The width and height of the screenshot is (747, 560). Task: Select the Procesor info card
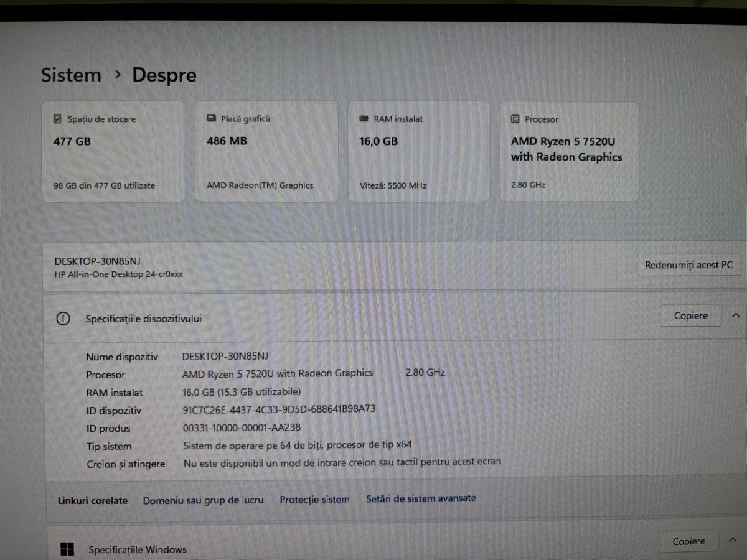coord(569,152)
